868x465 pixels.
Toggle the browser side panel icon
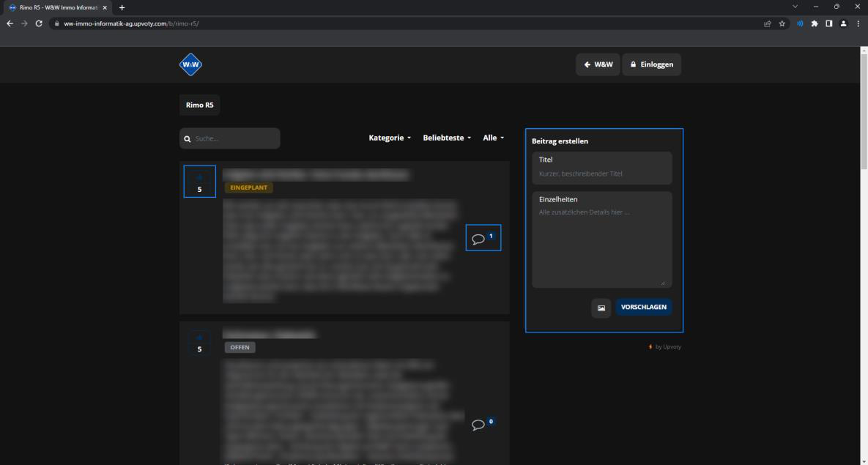click(x=828, y=24)
